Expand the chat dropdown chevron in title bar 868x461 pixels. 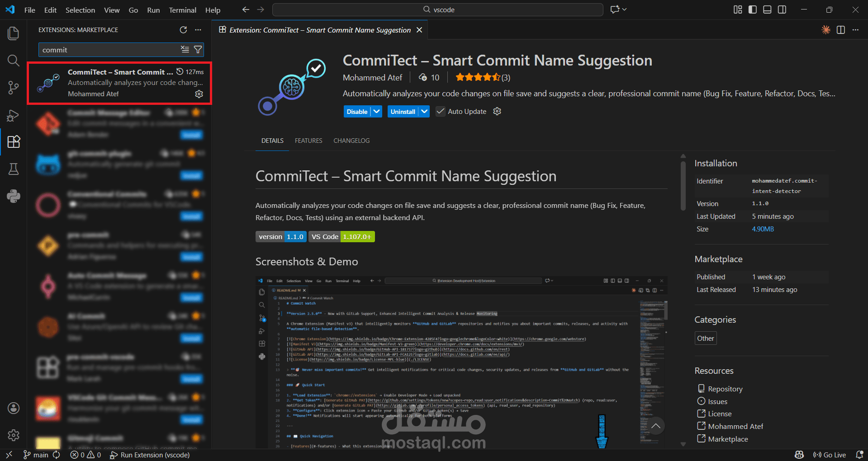624,9
